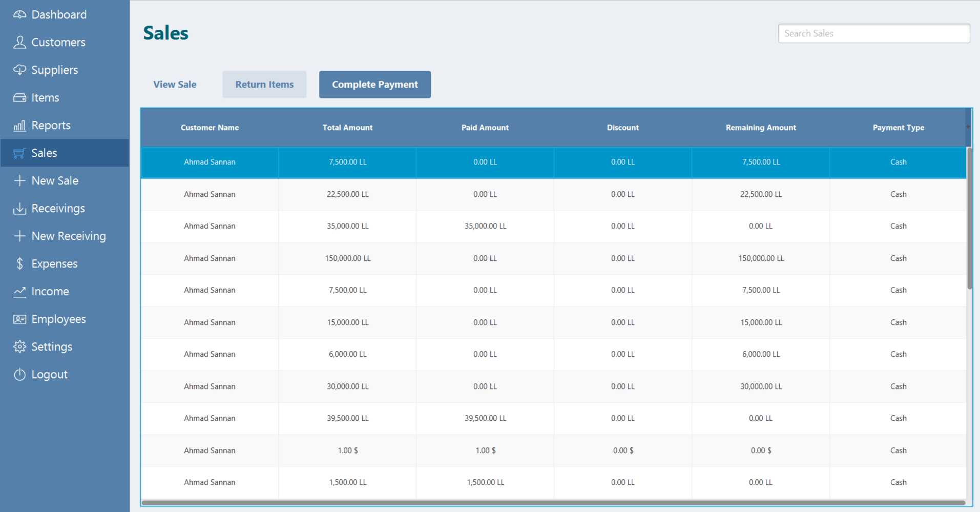This screenshot has height=512, width=980.
Task: Click the Employees ID card icon
Action: (x=19, y=319)
